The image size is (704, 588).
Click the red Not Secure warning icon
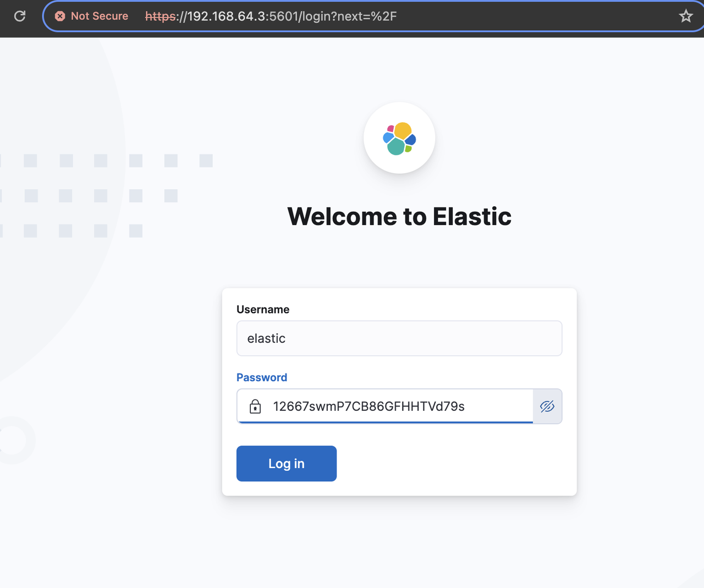60,17
